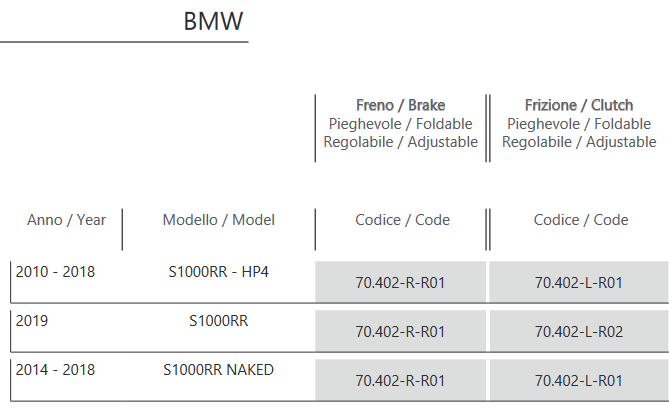Click the Modello / Model header
The width and height of the screenshot is (669, 416).
219,220
